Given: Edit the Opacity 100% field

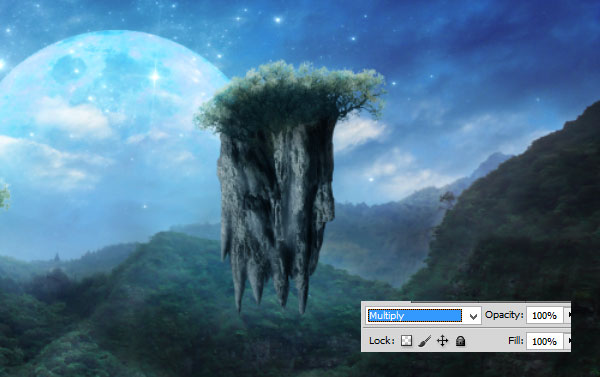Looking at the screenshot, I should (544, 316).
